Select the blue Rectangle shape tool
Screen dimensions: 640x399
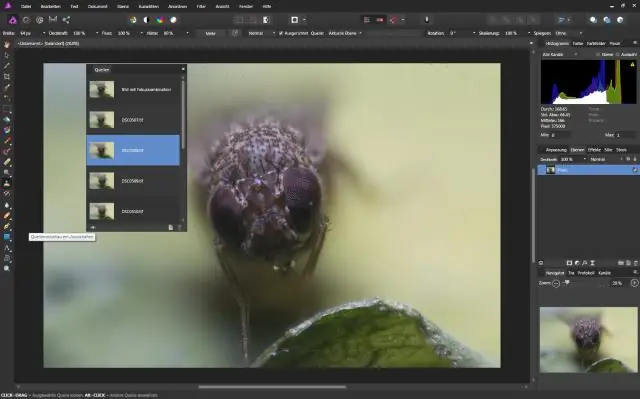[x=7, y=237]
